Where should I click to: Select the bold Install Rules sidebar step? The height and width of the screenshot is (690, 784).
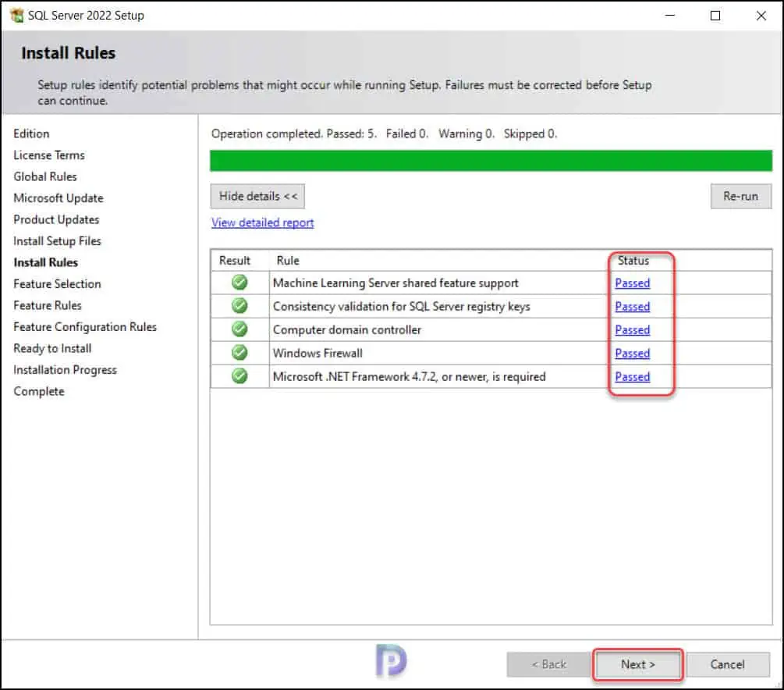45,263
